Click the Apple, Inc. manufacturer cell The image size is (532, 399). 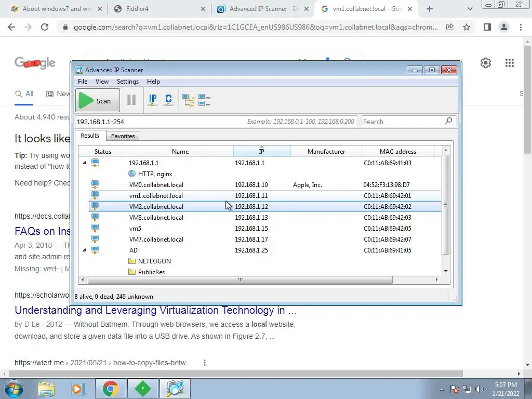(x=308, y=185)
